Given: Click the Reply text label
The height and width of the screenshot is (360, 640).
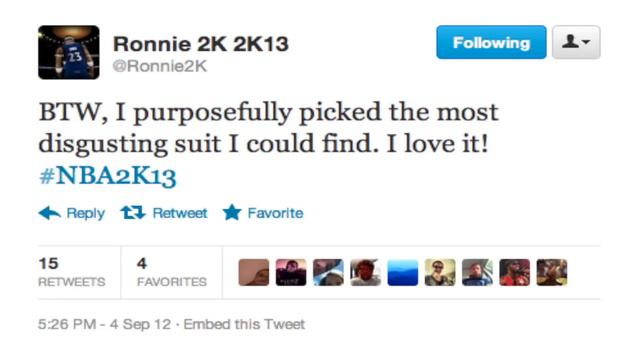Looking at the screenshot, I should tap(86, 213).
